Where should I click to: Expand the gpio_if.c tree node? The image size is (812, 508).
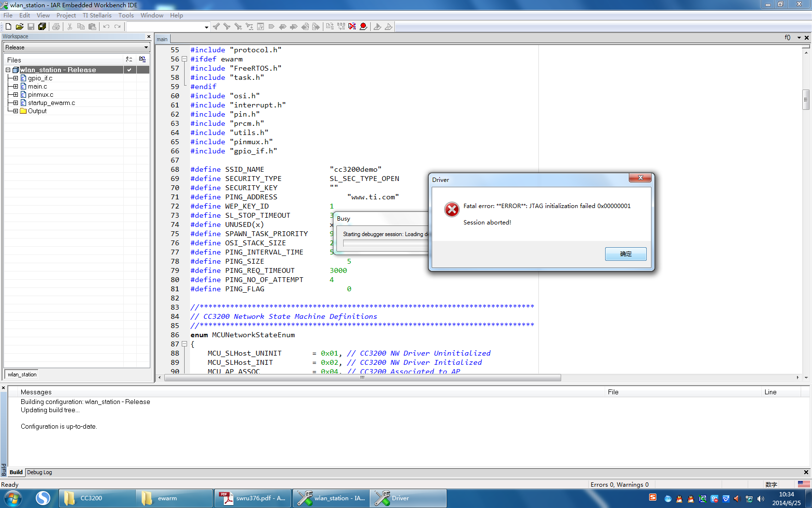(x=15, y=78)
